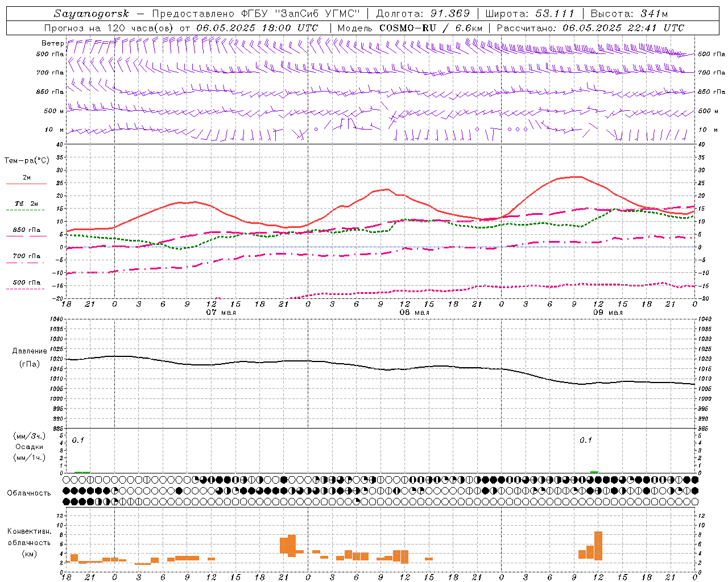Click the "Td 2м" dew point legend entry

point(27,203)
